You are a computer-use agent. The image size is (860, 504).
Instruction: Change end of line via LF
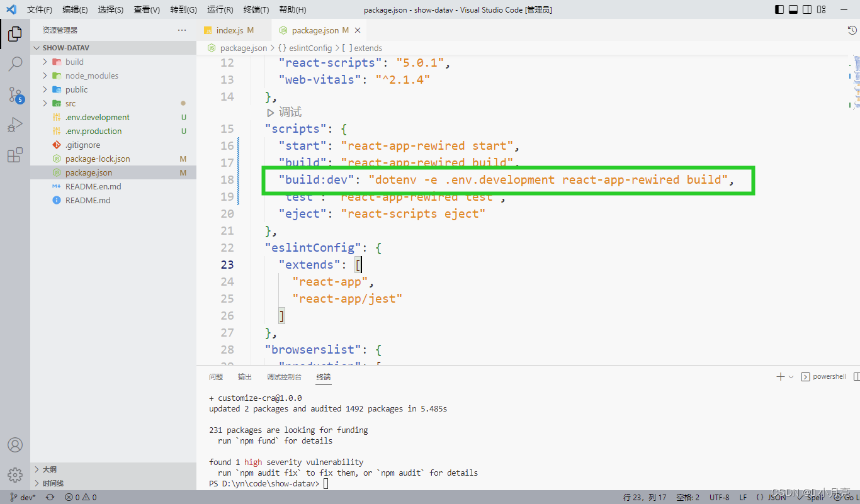click(743, 497)
